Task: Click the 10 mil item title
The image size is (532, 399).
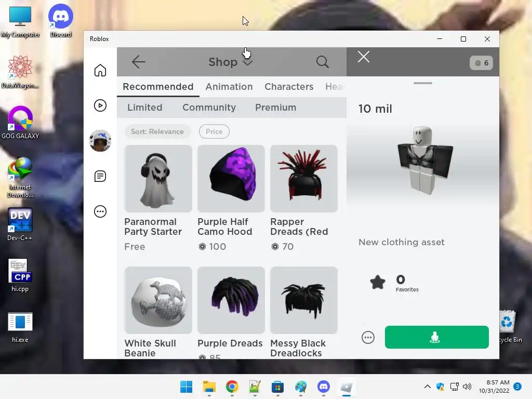Action: [375, 109]
